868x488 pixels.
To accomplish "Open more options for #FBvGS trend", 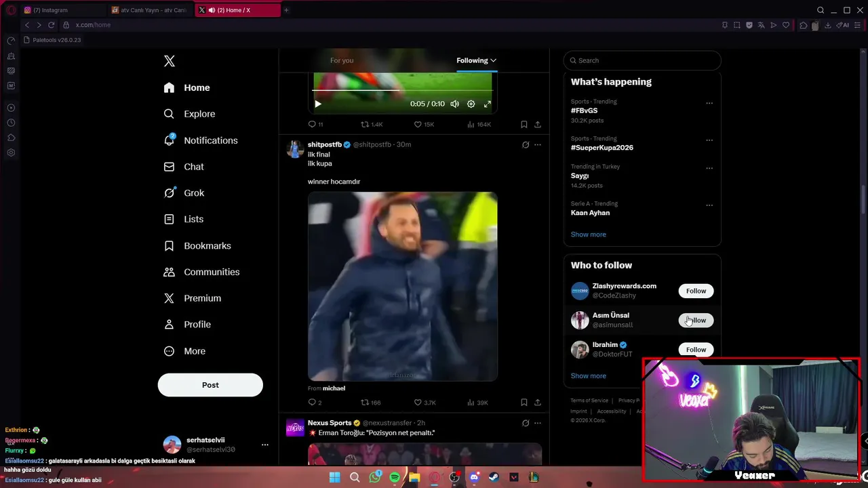I will (709, 104).
